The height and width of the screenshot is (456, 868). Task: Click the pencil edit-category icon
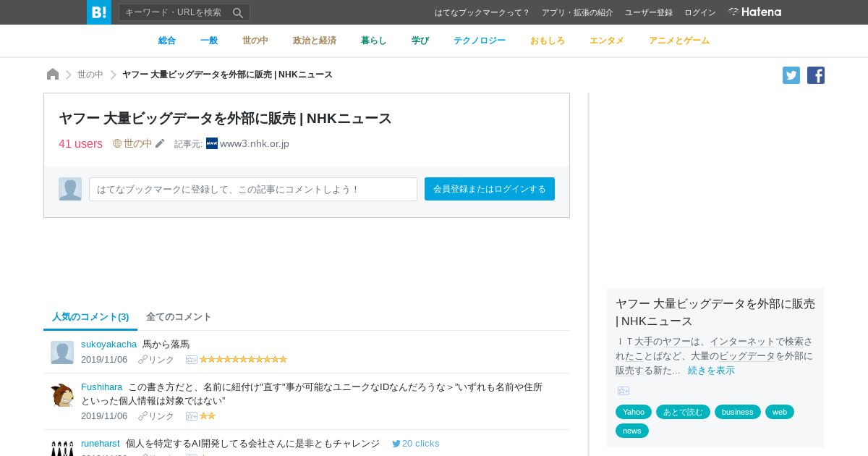(x=160, y=143)
